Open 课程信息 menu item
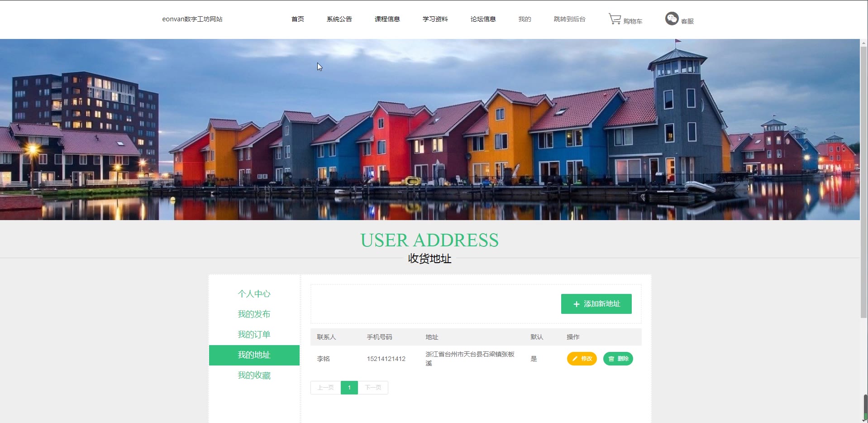 tap(387, 19)
